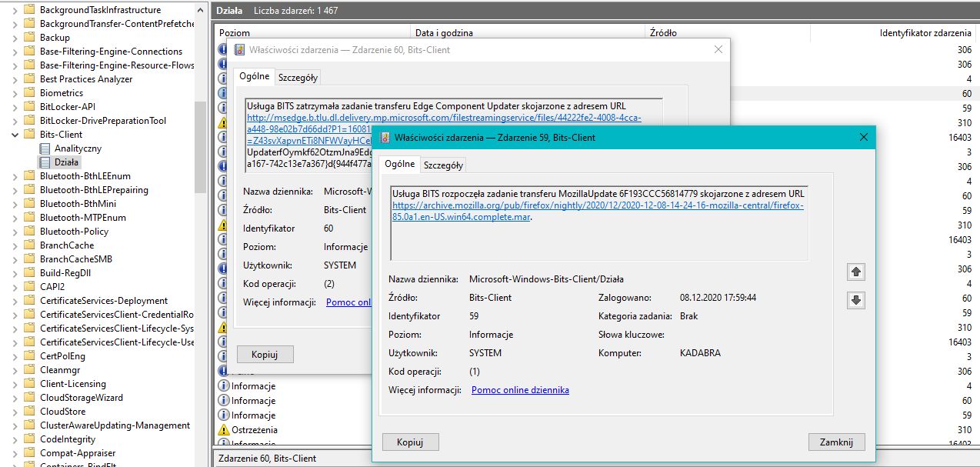This screenshot has height=467, width=980.
Task: Select Bluetooth-BthMini in the tree
Action: [78, 204]
